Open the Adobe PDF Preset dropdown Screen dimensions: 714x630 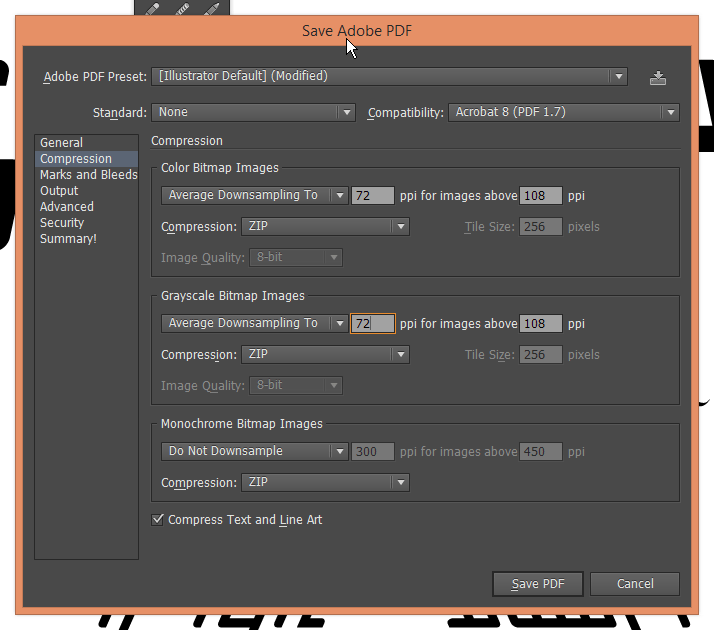389,76
